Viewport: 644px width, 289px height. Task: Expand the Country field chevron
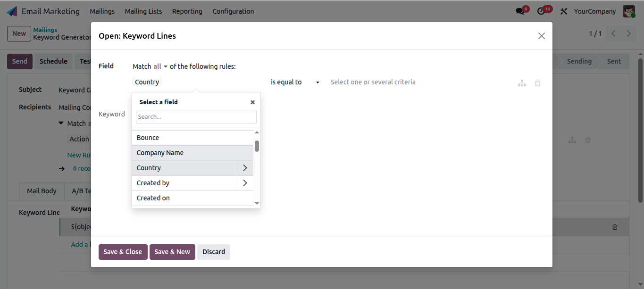245,168
